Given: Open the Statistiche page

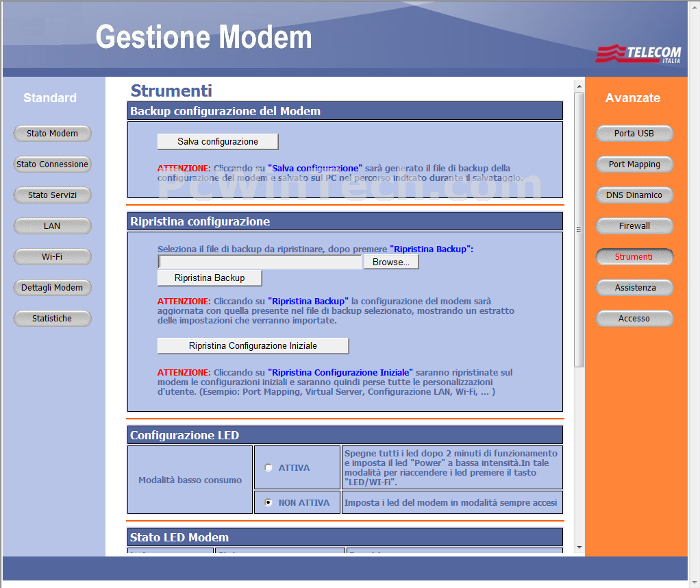Looking at the screenshot, I should tap(52, 319).
